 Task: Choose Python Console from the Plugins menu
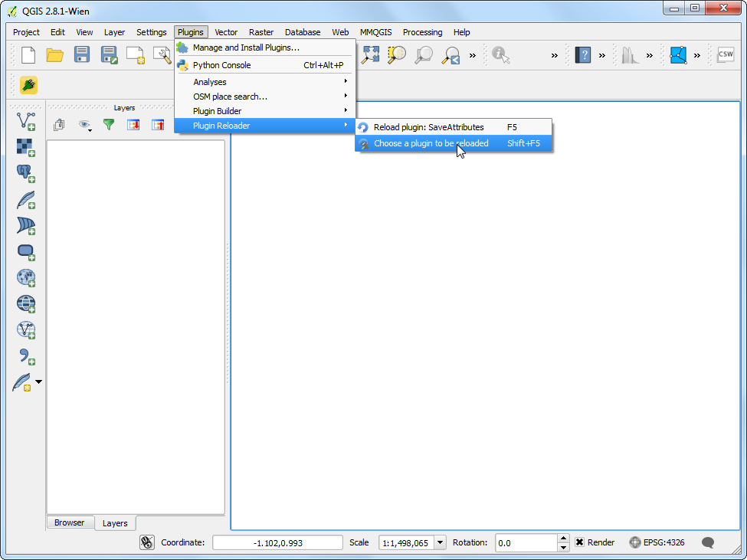(x=265, y=65)
